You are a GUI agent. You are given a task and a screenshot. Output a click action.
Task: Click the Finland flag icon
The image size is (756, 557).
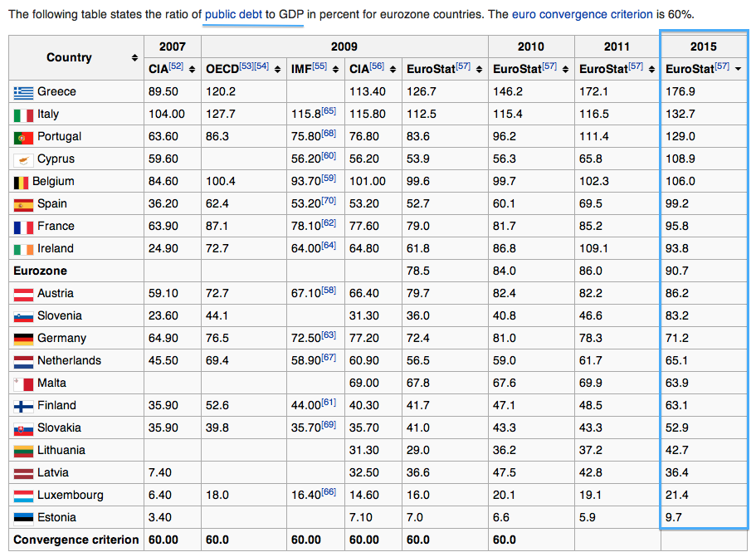coord(23,406)
